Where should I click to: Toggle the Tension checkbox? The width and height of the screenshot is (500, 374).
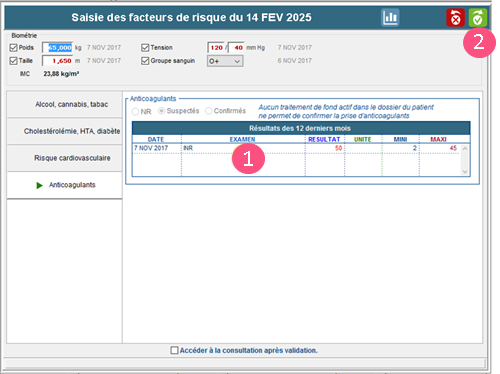point(145,48)
